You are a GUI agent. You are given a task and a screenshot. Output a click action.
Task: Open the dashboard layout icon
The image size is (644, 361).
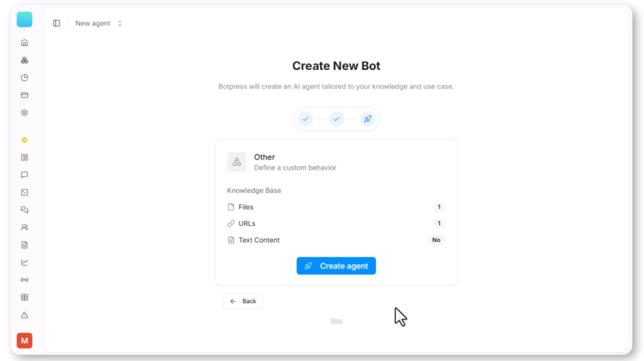[25, 157]
